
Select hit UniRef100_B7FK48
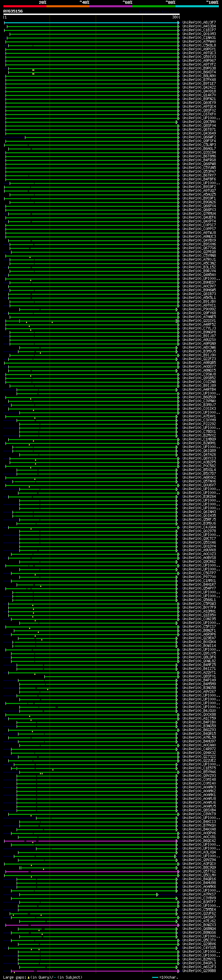click(199, 80)
